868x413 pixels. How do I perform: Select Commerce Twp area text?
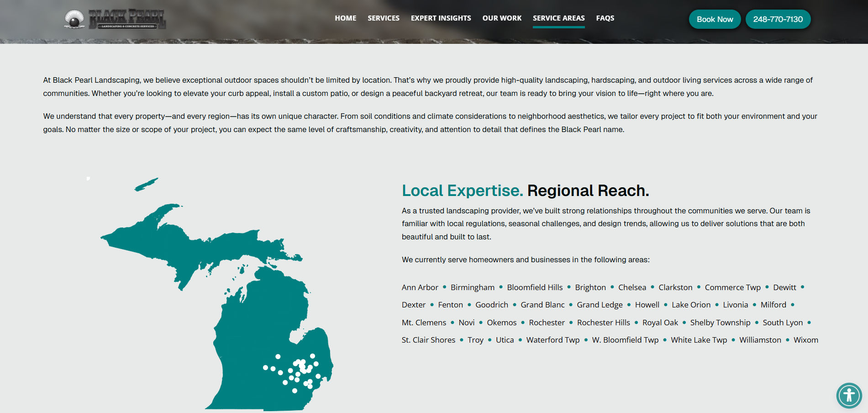(733, 287)
